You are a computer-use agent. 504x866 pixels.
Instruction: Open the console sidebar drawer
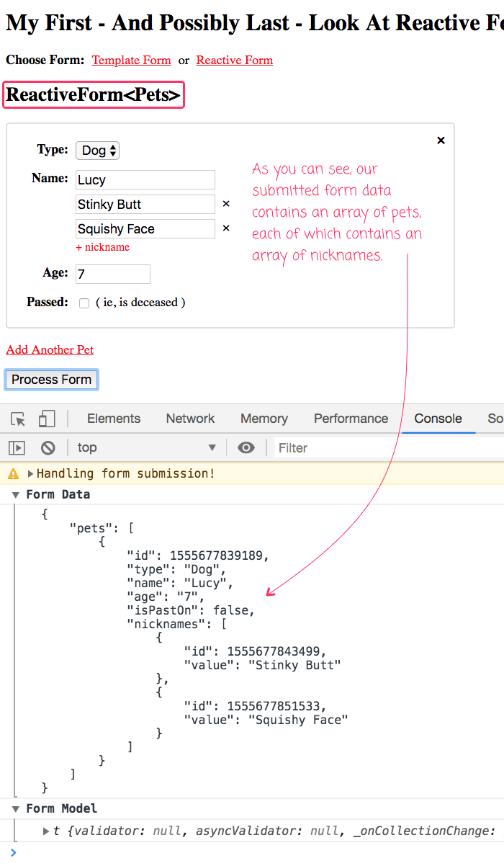[x=17, y=447]
